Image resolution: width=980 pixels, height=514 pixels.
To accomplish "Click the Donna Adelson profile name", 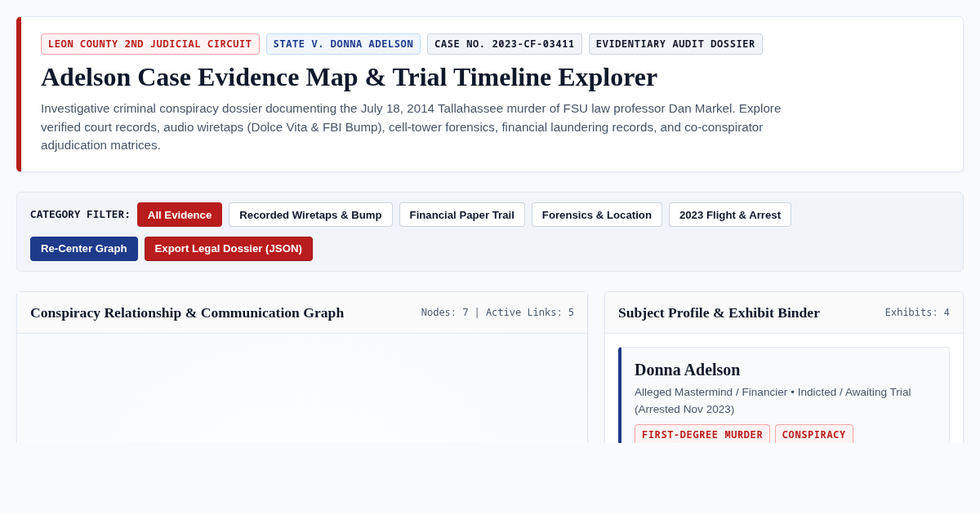I will [687, 370].
